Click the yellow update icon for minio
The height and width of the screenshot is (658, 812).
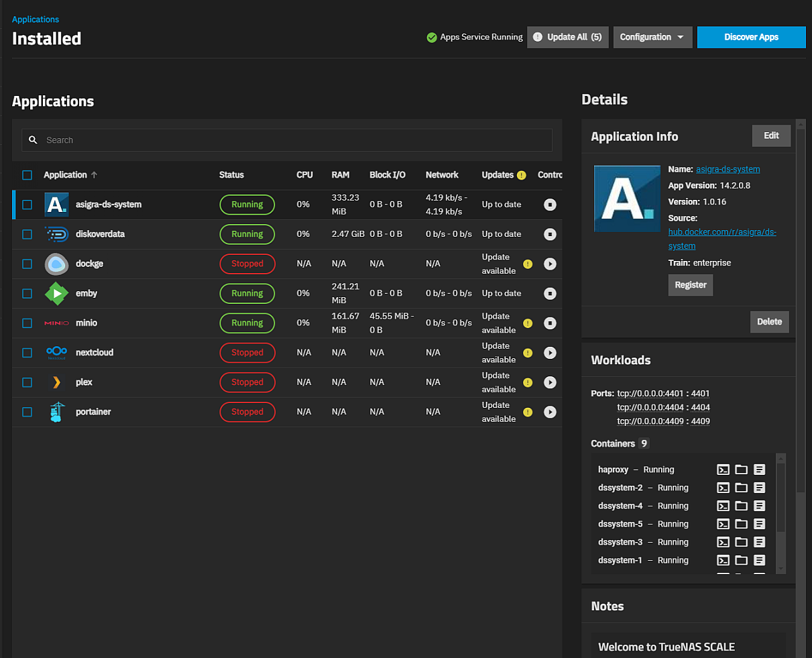(x=528, y=323)
